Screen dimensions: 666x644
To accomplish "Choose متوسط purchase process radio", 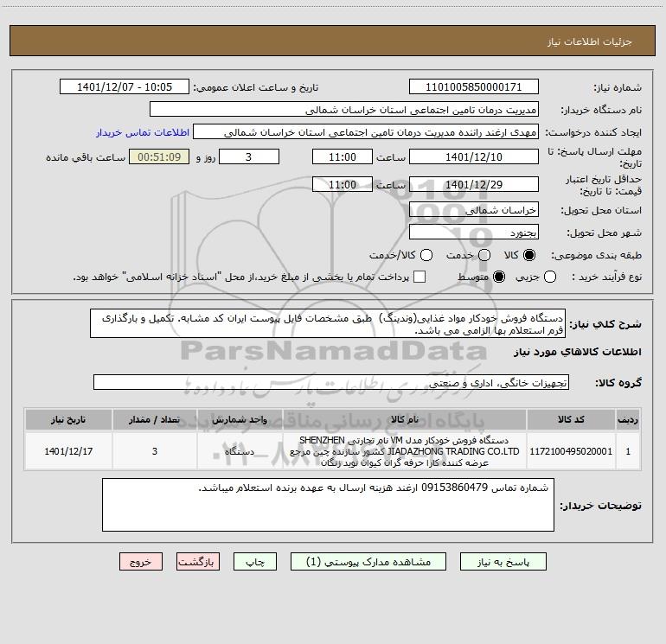I will tap(499, 277).
